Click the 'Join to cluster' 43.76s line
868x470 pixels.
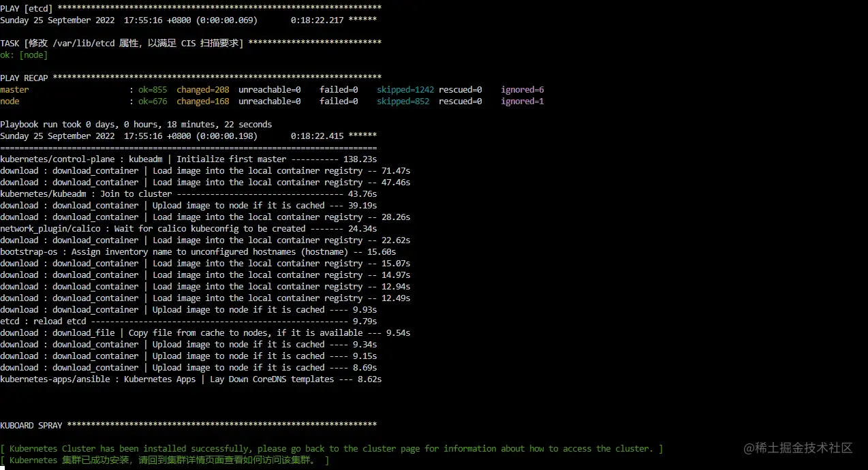(x=189, y=193)
